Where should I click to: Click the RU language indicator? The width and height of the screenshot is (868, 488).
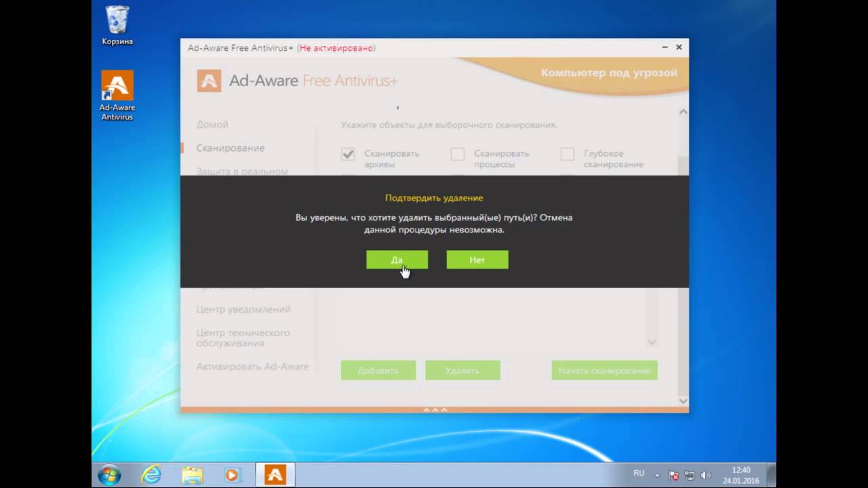639,473
